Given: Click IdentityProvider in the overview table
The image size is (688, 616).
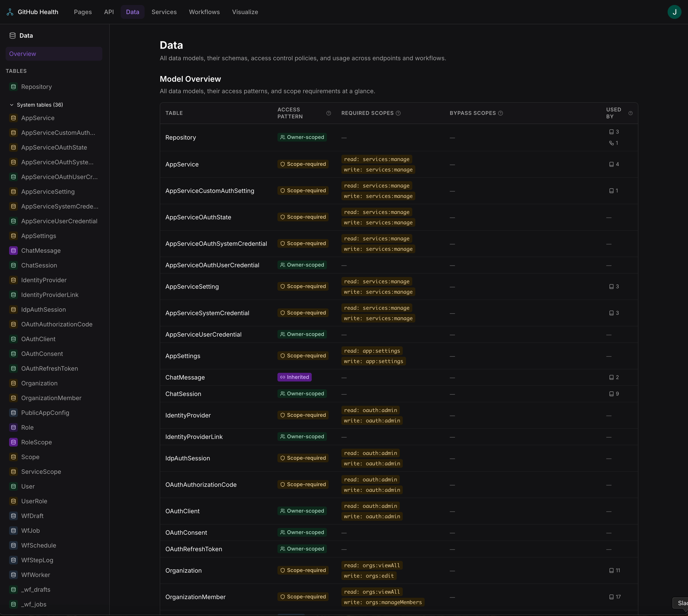Looking at the screenshot, I should point(188,415).
